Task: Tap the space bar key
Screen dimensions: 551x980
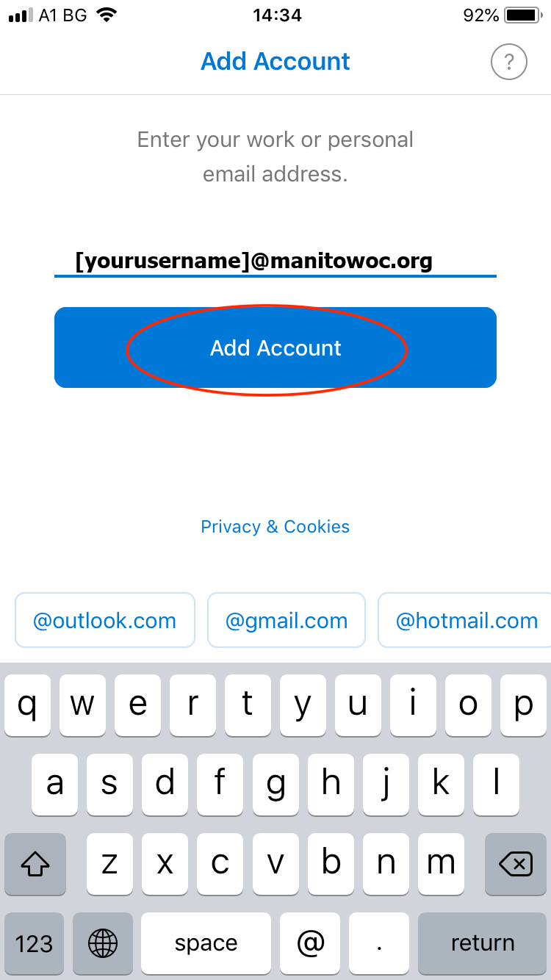Action: coord(206,943)
